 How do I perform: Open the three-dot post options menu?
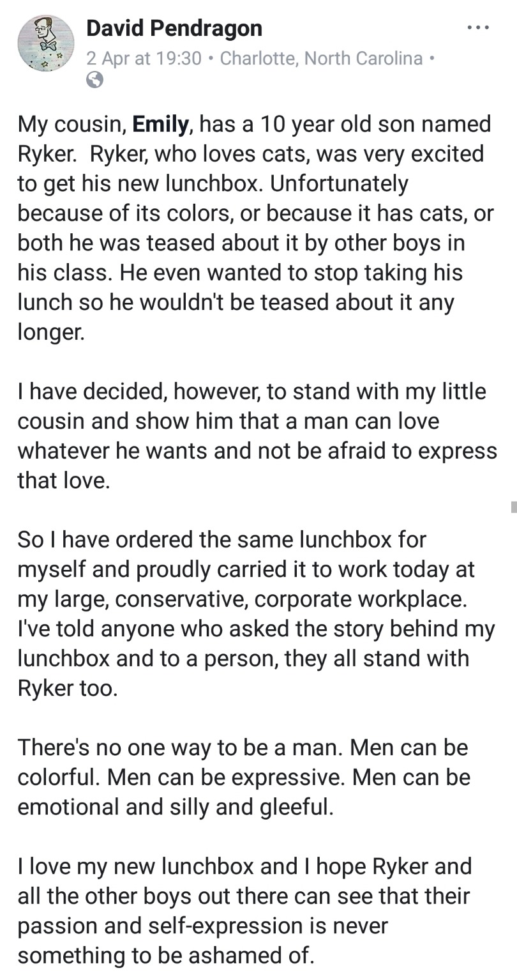point(477,28)
